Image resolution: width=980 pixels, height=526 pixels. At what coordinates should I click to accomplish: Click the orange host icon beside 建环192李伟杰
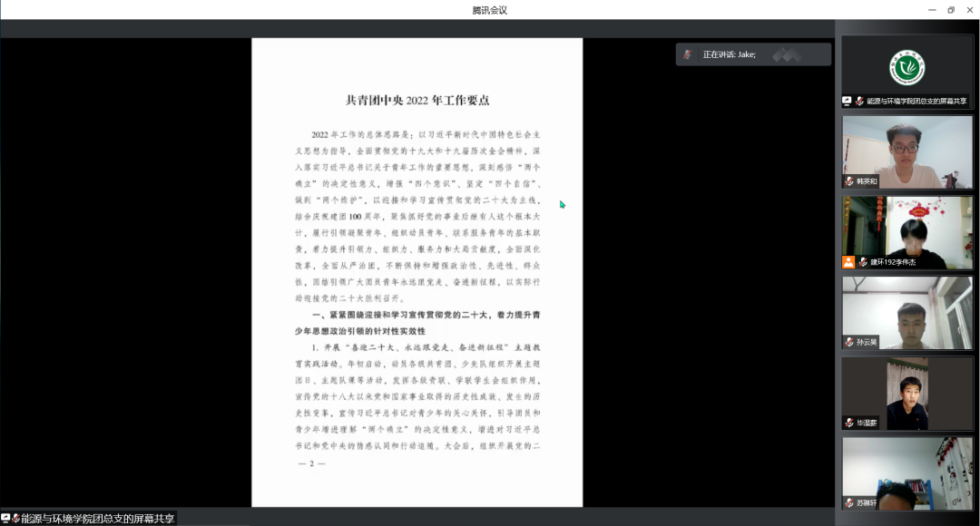click(x=848, y=262)
